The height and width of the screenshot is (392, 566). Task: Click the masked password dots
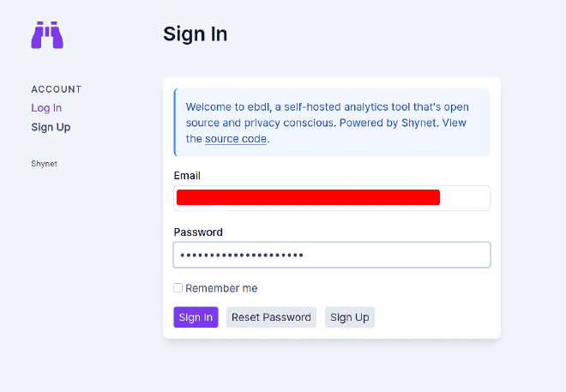(x=242, y=256)
